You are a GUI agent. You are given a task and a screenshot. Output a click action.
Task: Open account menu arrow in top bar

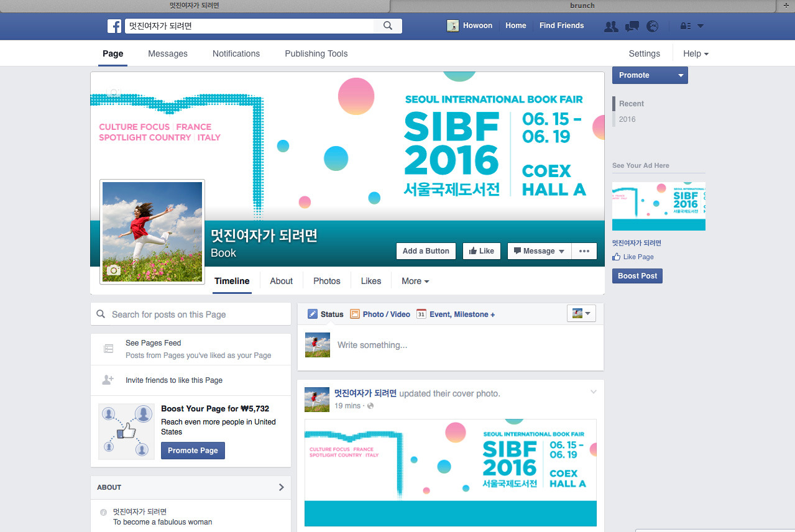pos(701,26)
